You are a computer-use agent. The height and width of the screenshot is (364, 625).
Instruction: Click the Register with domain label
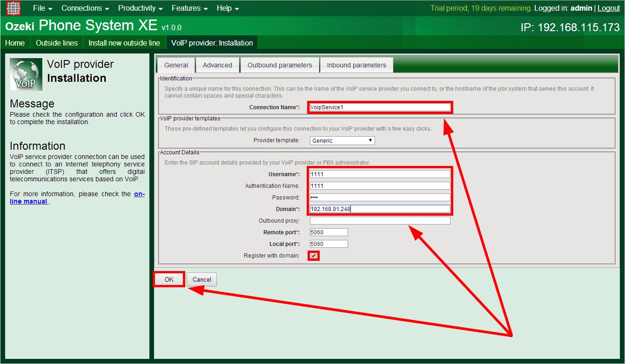pyautogui.click(x=272, y=256)
